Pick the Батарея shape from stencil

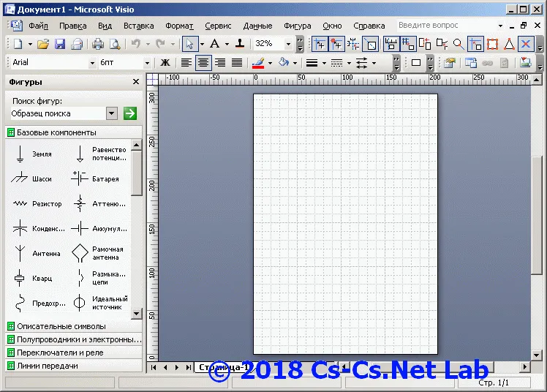(96, 178)
